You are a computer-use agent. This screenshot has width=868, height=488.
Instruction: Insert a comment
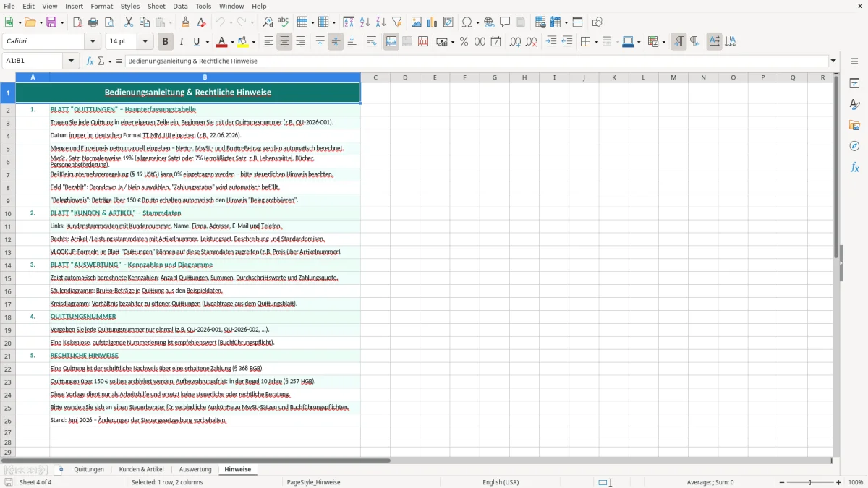click(x=505, y=22)
